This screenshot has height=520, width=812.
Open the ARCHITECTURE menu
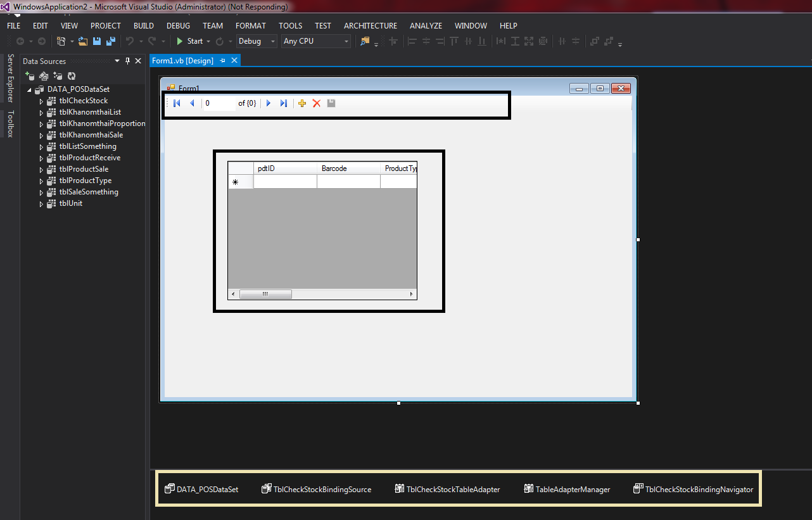pyautogui.click(x=370, y=26)
